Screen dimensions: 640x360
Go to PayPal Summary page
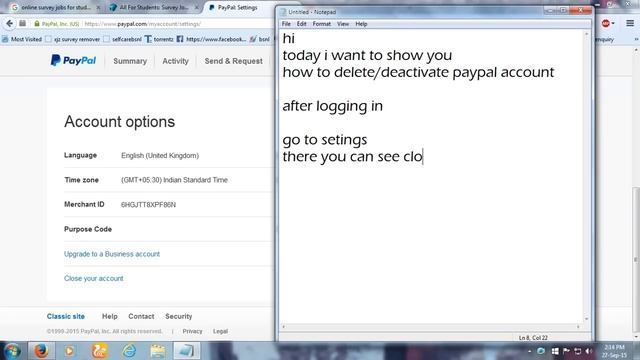point(130,61)
